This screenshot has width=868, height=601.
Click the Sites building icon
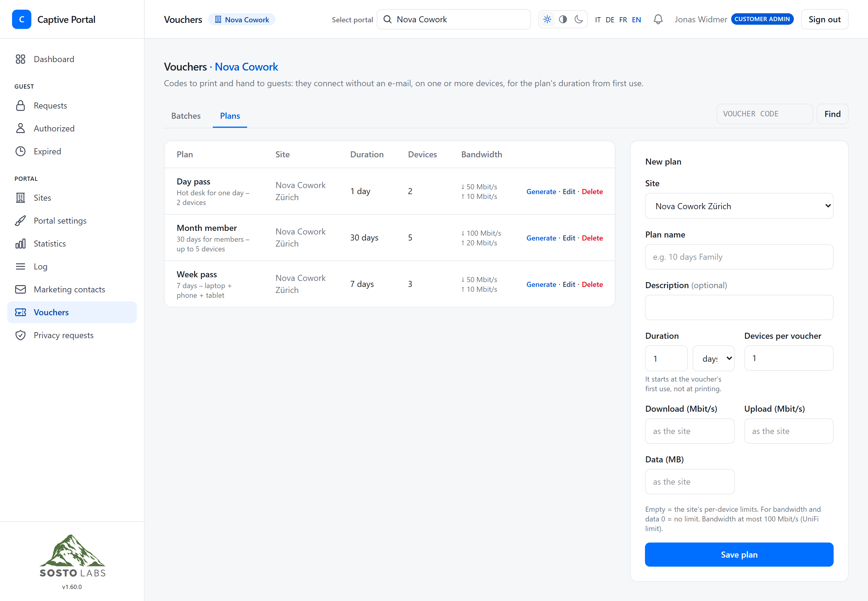[x=20, y=198]
